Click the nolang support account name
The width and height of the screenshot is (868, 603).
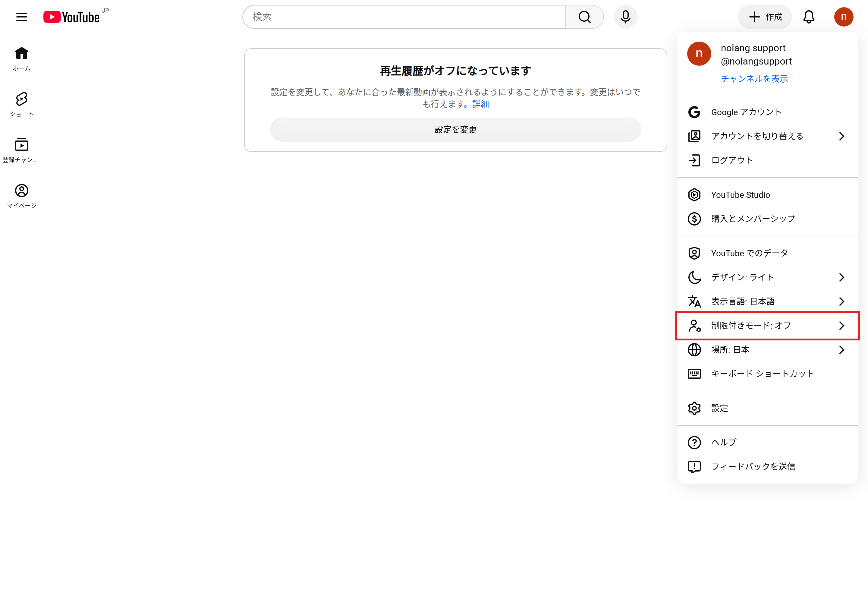[753, 48]
